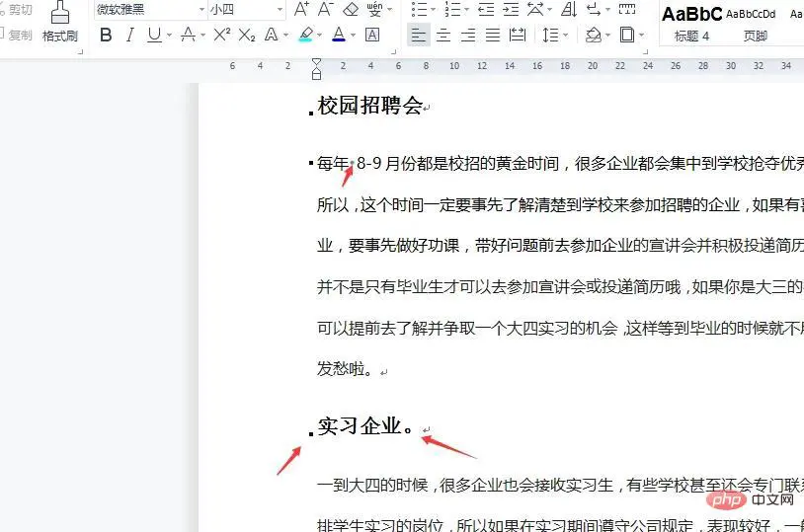Toggle italic formatting
804x532 pixels.
point(130,35)
